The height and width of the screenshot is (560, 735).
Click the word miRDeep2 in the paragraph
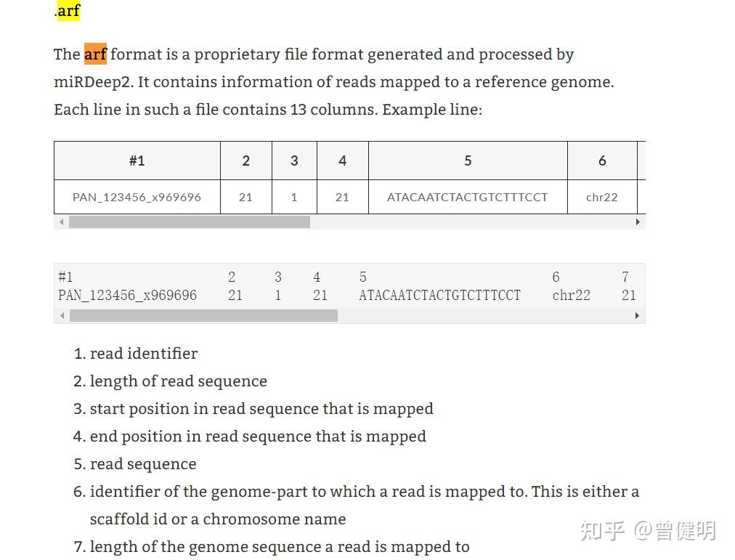coord(93,82)
